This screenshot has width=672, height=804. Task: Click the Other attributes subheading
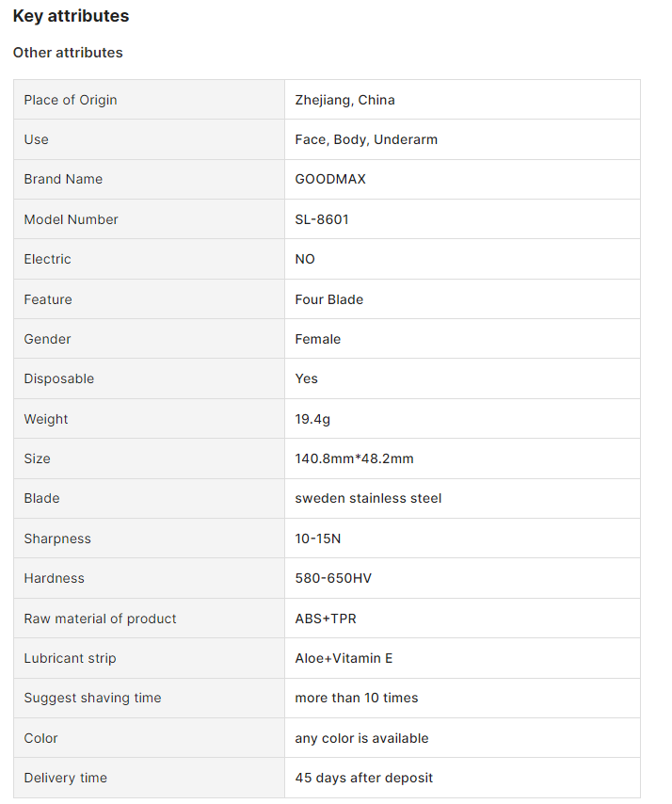tap(68, 53)
